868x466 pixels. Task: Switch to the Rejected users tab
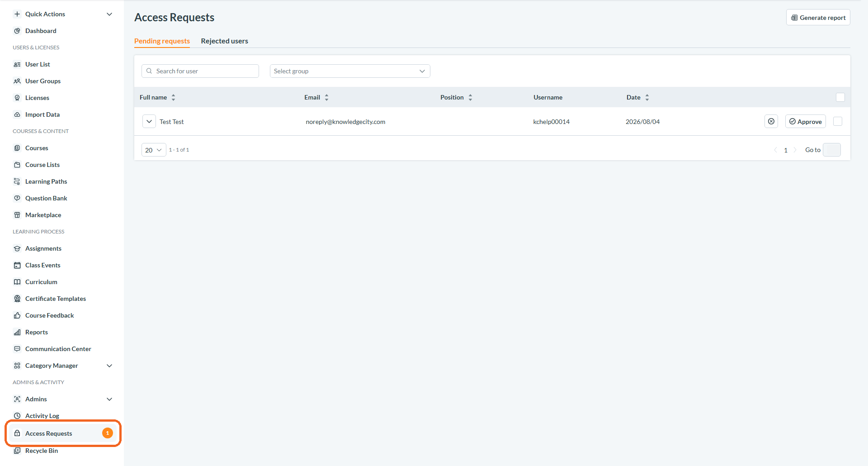pos(225,41)
